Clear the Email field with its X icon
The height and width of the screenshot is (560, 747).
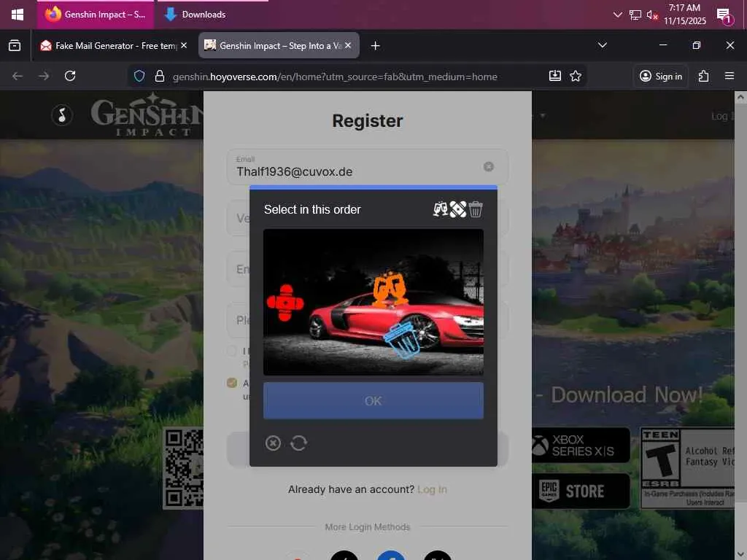coord(488,167)
